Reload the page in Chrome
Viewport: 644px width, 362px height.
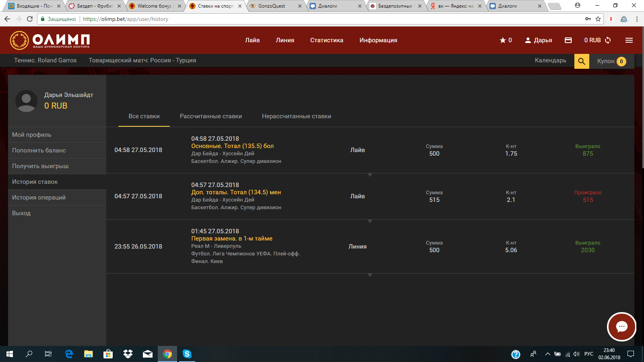point(29,19)
